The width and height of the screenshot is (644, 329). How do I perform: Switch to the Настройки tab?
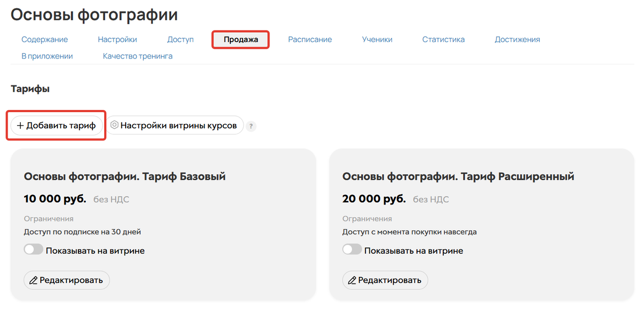tap(117, 39)
